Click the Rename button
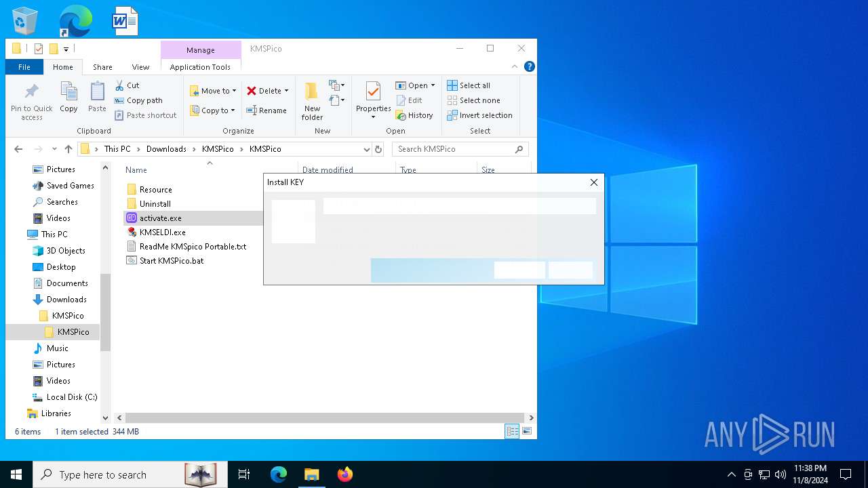868x488 pixels. (x=267, y=110)
